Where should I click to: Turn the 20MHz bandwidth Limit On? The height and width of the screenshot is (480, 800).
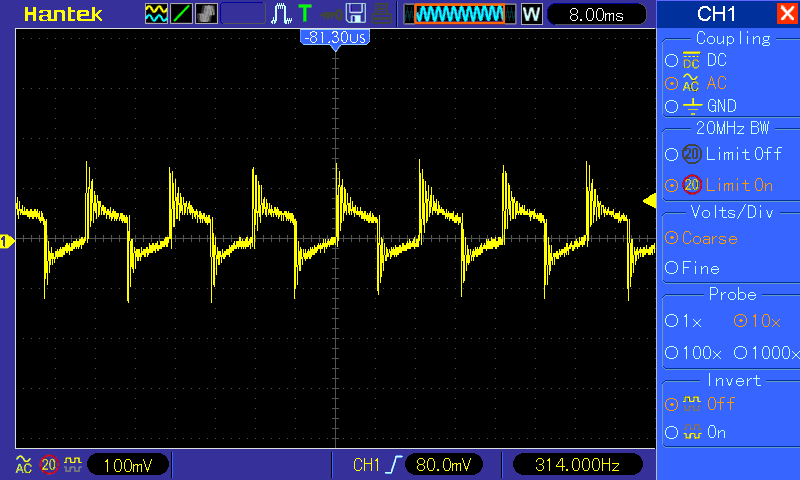pos(719,185)
